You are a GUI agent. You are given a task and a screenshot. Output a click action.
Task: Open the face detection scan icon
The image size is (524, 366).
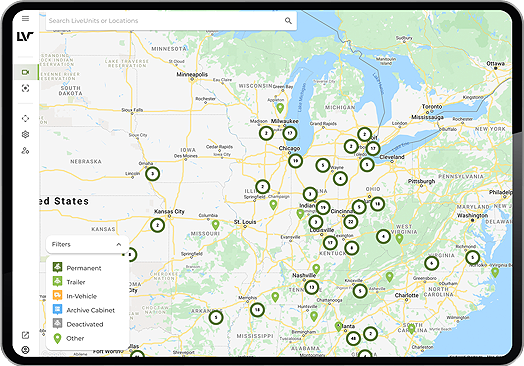[25, 88]
